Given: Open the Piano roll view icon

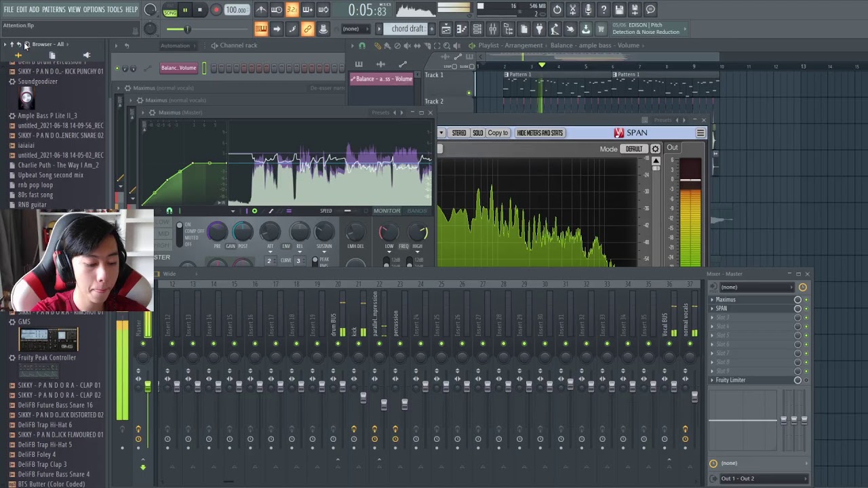Looking at the screenshot, I should pos(462,29).
